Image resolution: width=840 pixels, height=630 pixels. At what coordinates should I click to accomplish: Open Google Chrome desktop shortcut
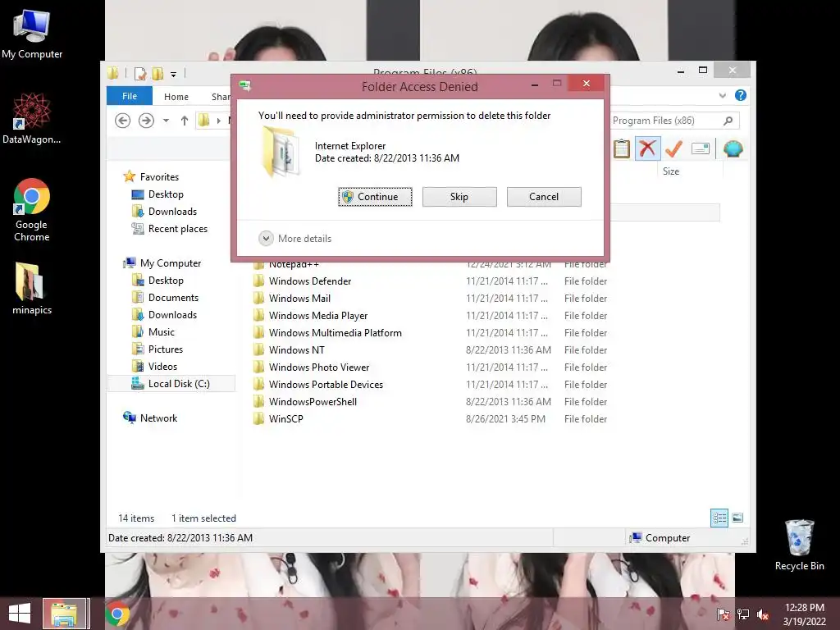tap(32, 209)
